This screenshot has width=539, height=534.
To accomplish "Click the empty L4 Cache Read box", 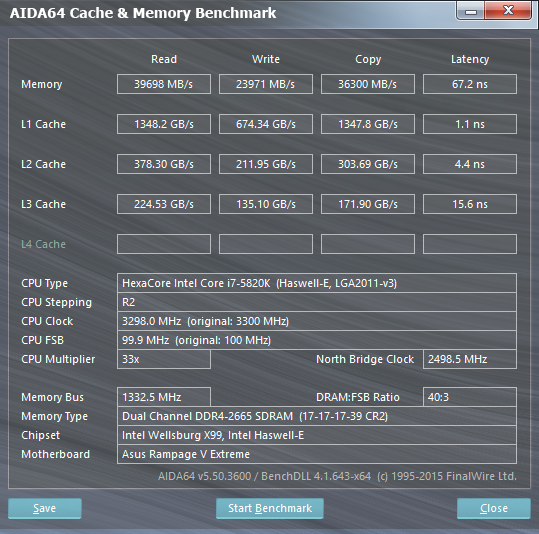I will [x=164, y=244].
